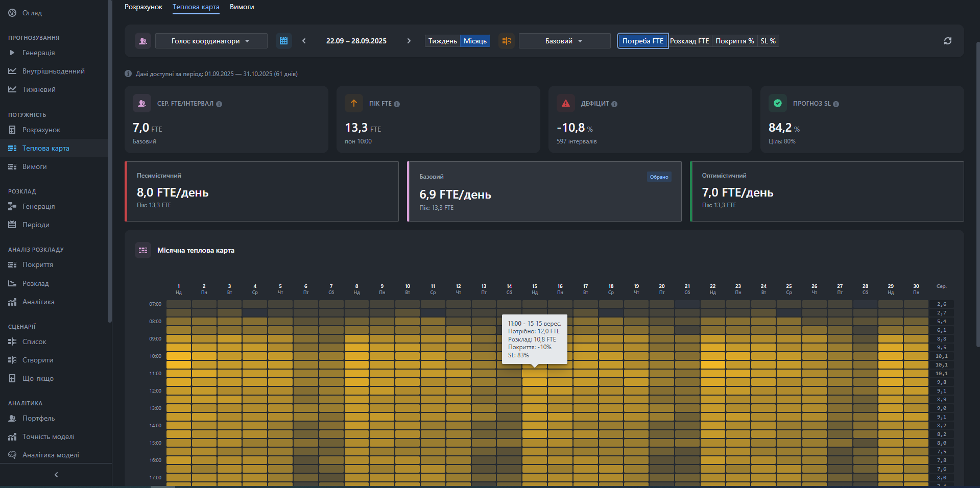This screenshot has height=488, width=980.
Task: Click the info icon beside ПІК FTE
Action: (x=397, y=104)
